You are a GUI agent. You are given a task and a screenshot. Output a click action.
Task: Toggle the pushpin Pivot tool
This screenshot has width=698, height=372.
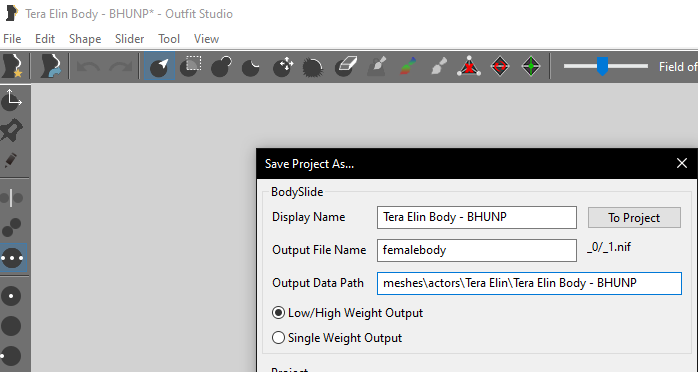12,130
